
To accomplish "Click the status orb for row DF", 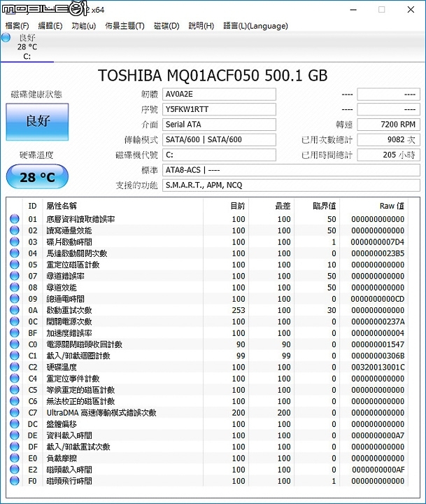I will pyautogui.click(x=15, y=447).
